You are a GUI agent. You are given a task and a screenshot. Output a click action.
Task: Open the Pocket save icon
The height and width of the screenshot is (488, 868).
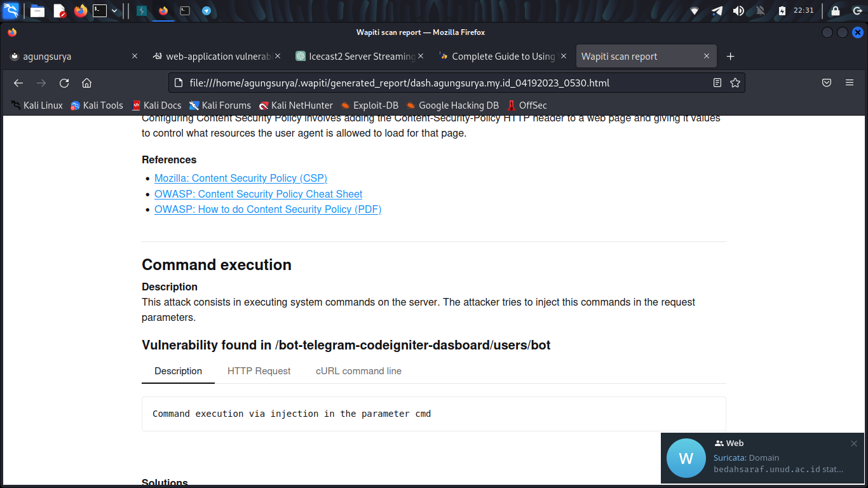(827, 83)
